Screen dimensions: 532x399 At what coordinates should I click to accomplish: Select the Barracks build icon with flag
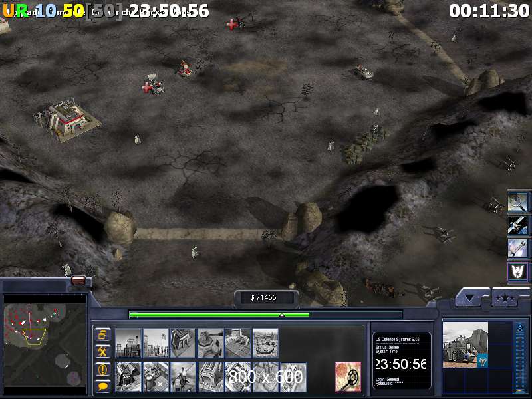156,342
